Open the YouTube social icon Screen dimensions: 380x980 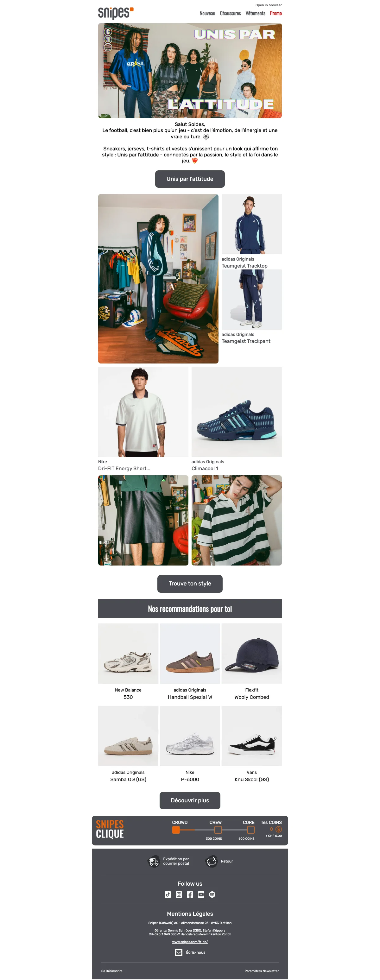coord(201,895)
